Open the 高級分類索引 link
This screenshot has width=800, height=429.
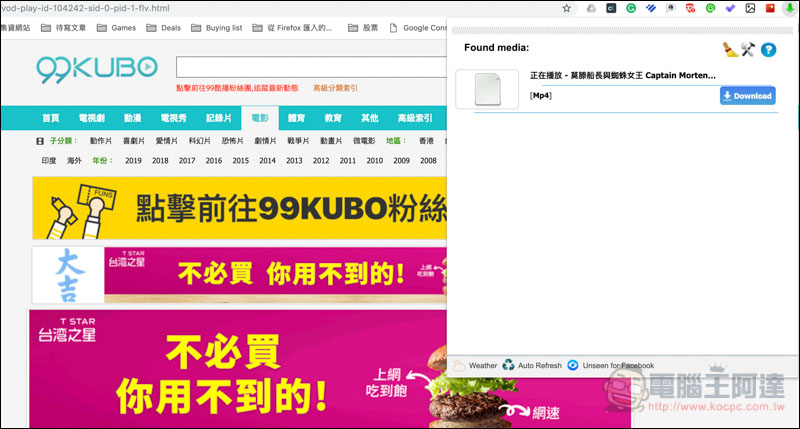(335, 88)
